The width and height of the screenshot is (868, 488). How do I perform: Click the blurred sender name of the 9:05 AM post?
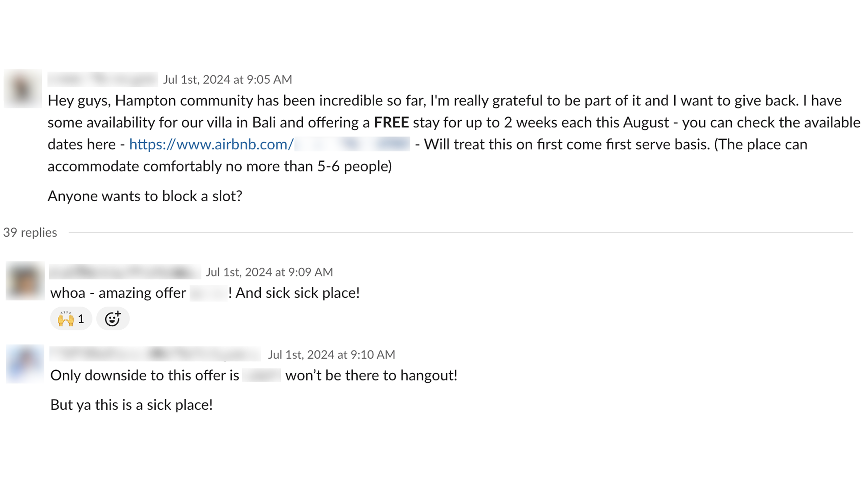point(102,80)
